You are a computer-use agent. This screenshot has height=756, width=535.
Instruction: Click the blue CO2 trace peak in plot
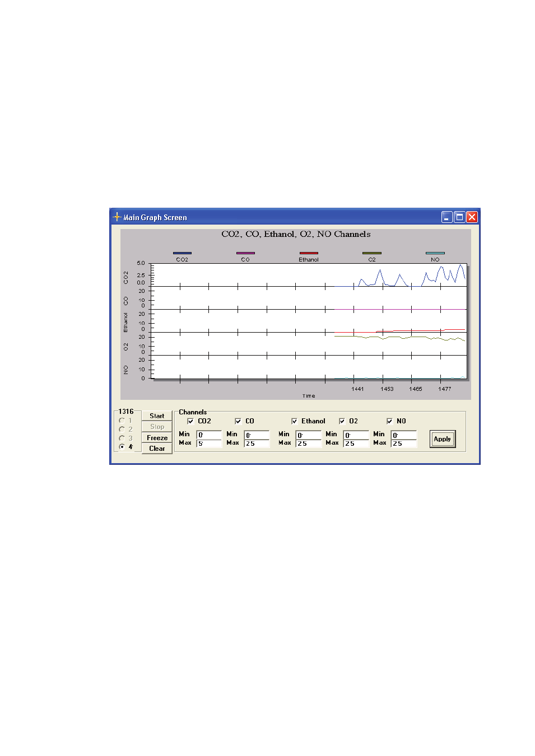point(460,265)
